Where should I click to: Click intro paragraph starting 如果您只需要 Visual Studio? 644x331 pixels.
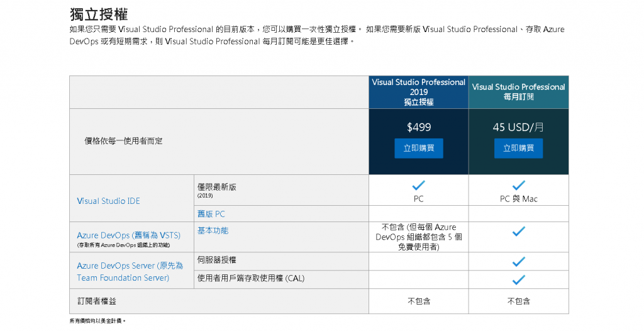317,35
